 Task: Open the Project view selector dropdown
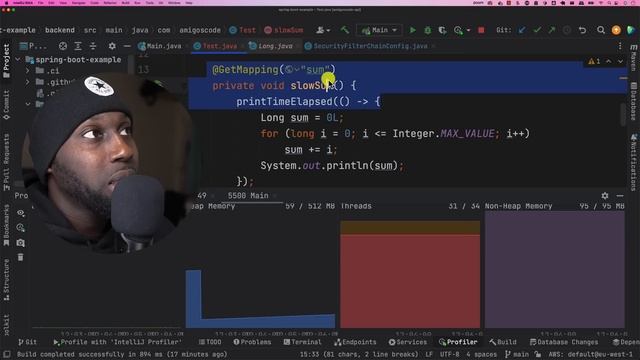coord(33,46)
